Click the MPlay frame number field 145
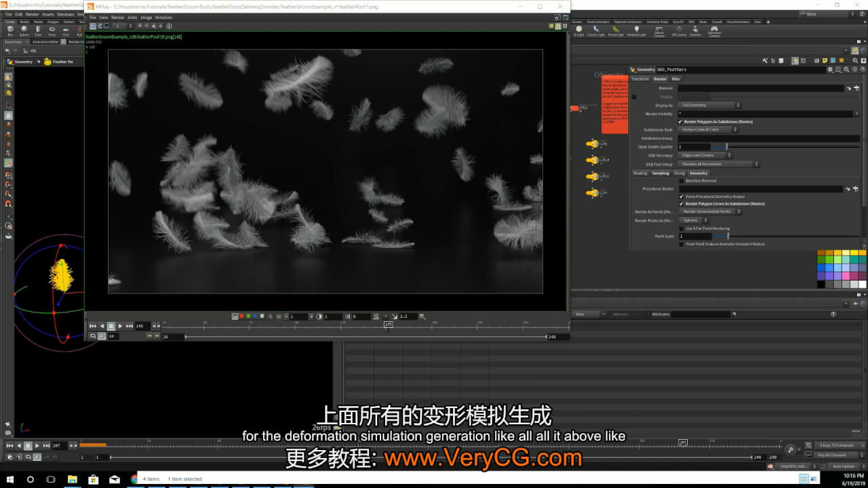868x488 pixels. point(141,326)
